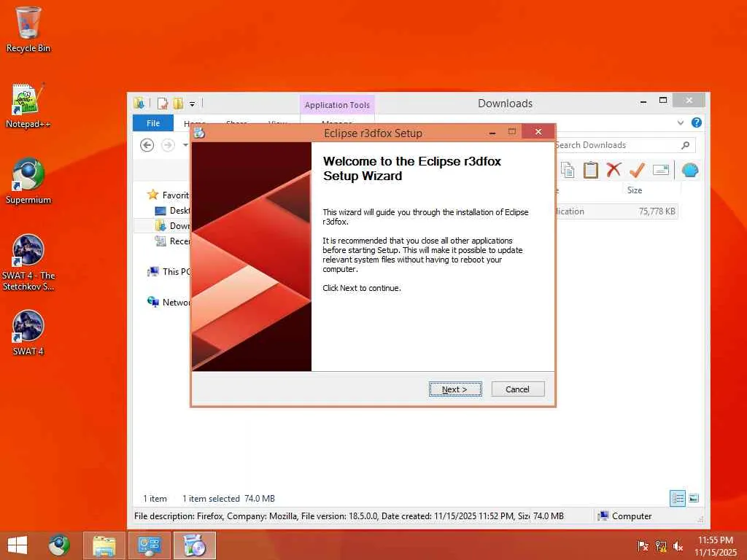This screenshot has width=747, height=560.
Task: Click Computer in the Explorer status bar
Action: [625, 516]
